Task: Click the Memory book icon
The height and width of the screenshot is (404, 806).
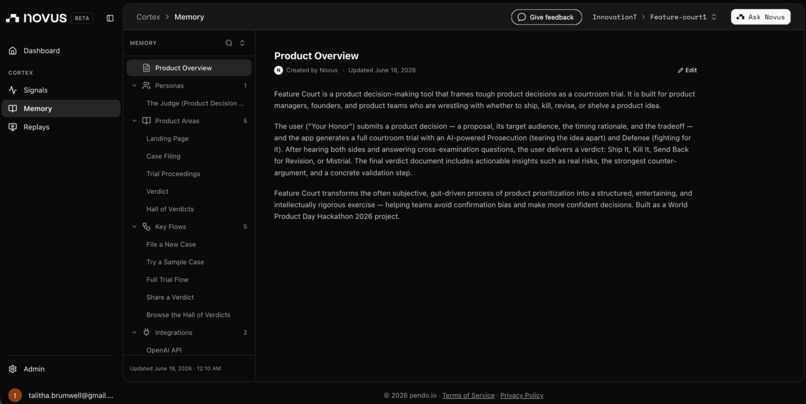Action: 13,108
